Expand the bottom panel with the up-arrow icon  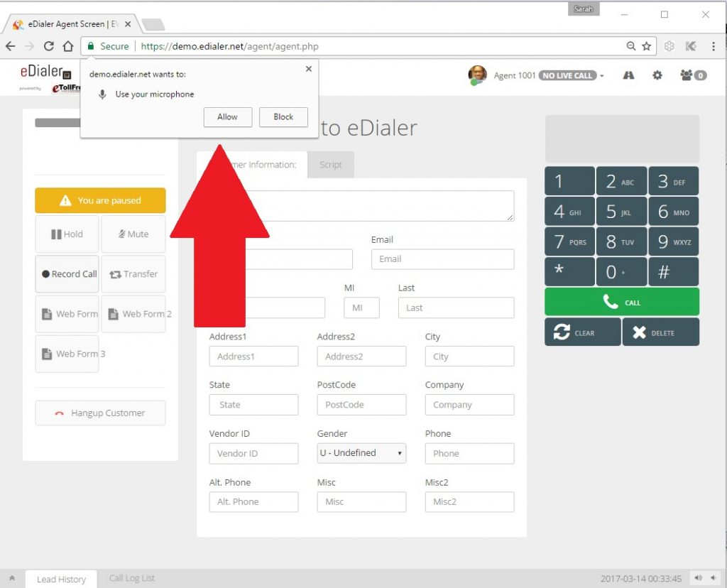(x=12, y=578)
